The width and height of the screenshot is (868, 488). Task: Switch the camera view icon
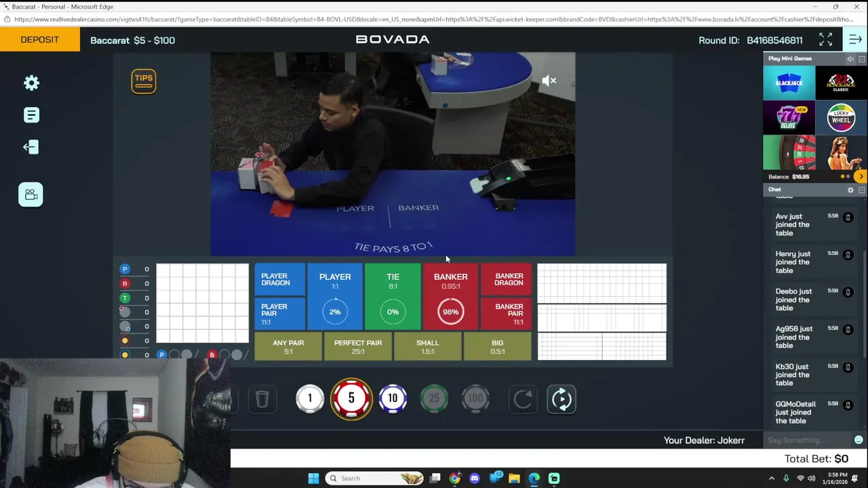pos(31,195)
